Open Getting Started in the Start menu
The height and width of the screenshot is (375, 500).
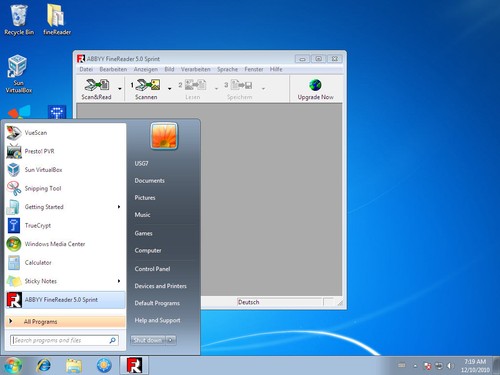point(65,207)
